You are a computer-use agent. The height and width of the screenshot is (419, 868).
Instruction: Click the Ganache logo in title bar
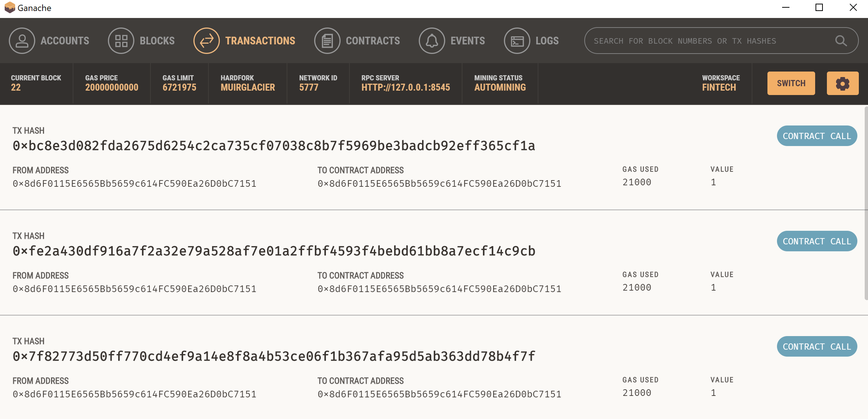click(10, 8)
